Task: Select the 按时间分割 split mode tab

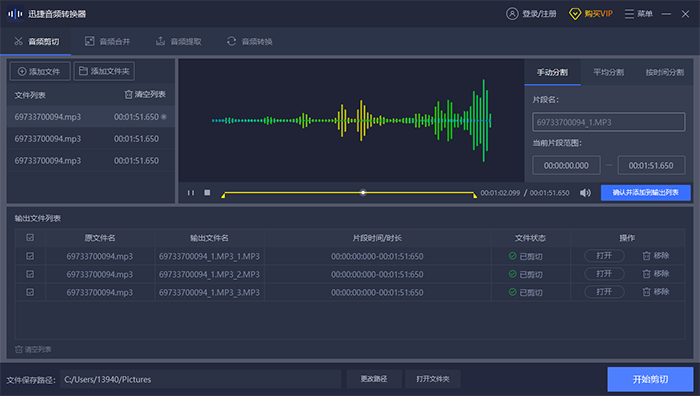Action: pos(665,72)
